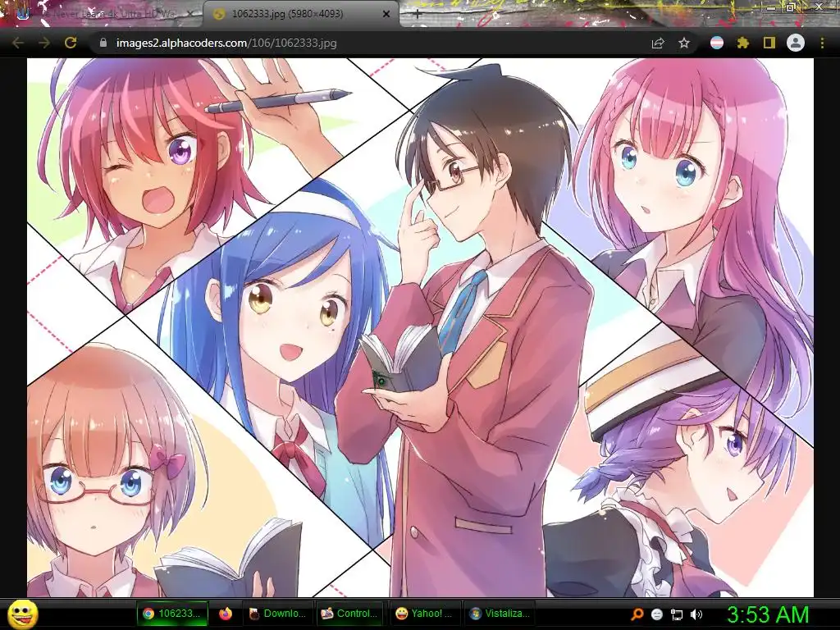
Task: Select the 1062333.jpg tab
Action: 300,14
